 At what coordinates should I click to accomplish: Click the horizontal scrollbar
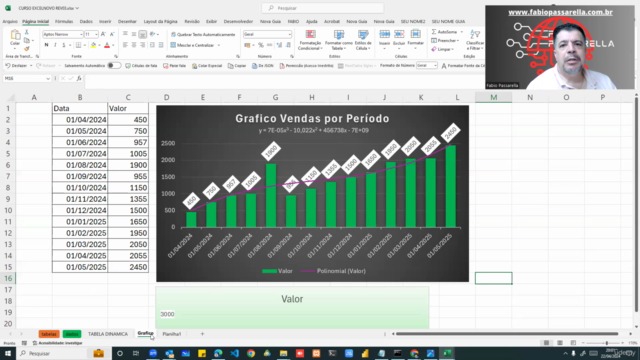[507, 334]
